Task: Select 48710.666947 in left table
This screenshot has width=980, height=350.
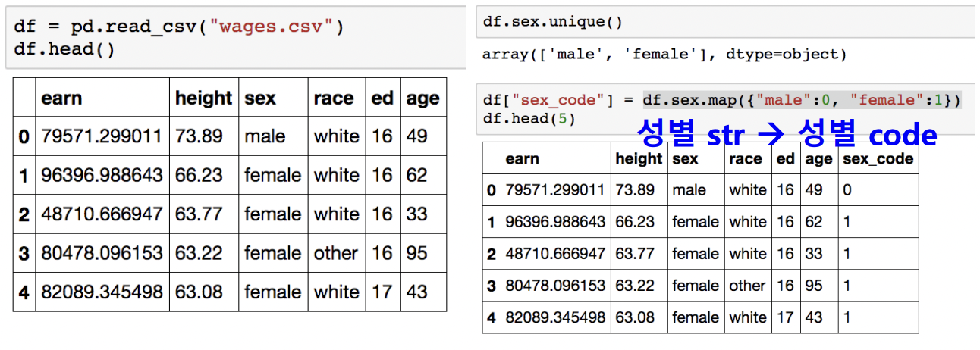Action: point(102,214)
